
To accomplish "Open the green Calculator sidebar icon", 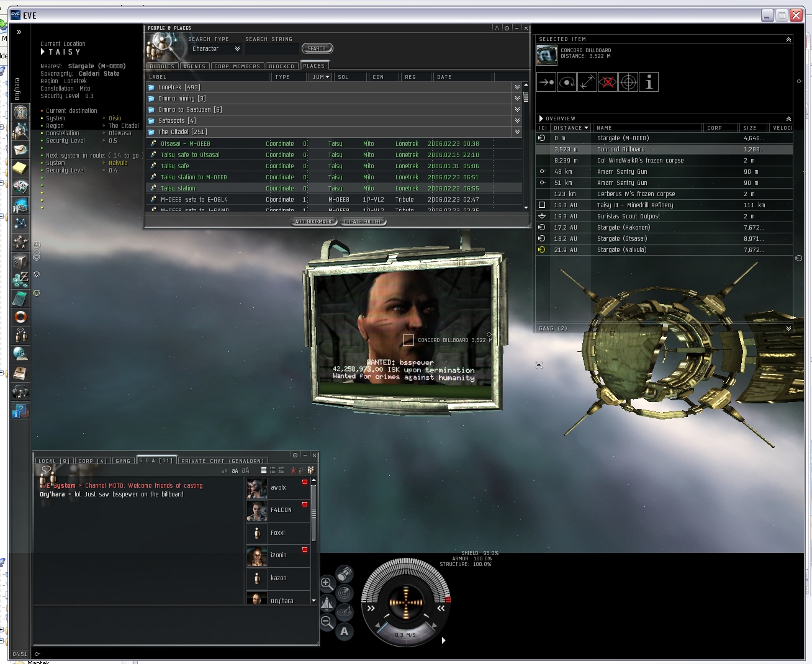I will (x=20, y=298).
